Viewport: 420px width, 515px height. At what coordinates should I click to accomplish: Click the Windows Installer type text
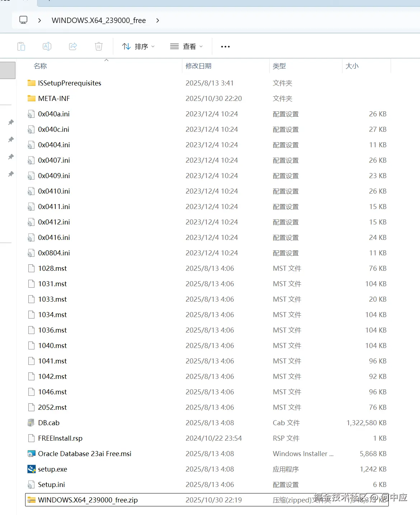(x=303, y=454)
